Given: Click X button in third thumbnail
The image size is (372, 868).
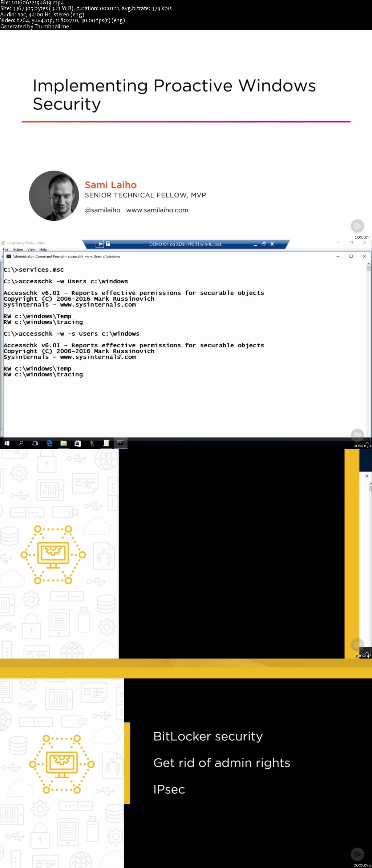Looking at the screenshot, I should tap(367, 476).
